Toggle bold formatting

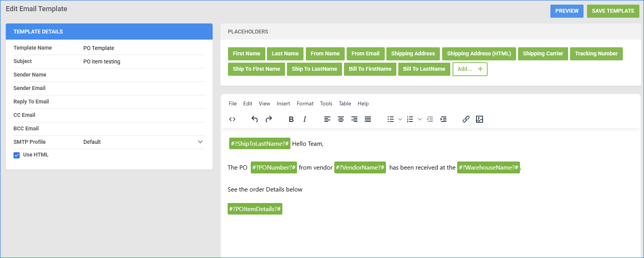pos(291,119)
